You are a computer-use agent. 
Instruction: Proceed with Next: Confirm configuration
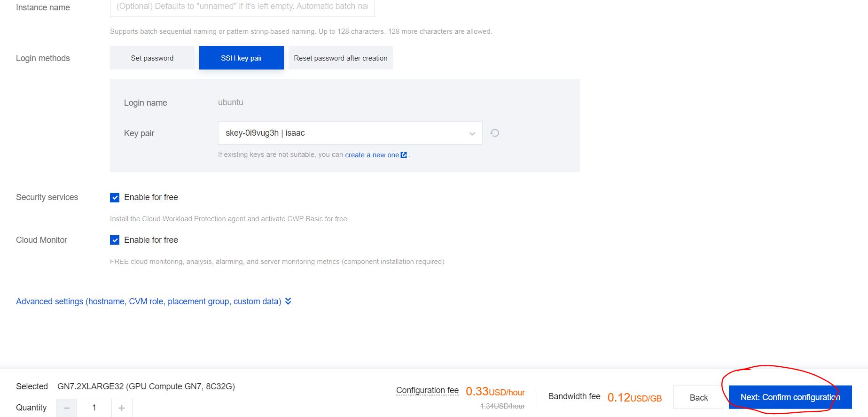coord(790,397)
